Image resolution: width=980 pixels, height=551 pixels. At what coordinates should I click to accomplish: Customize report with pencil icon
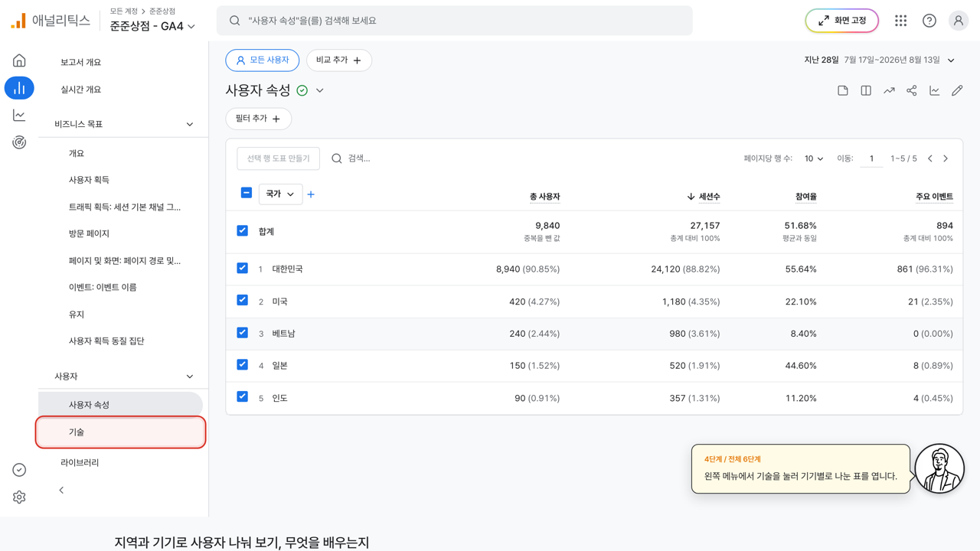click(957, 90)
